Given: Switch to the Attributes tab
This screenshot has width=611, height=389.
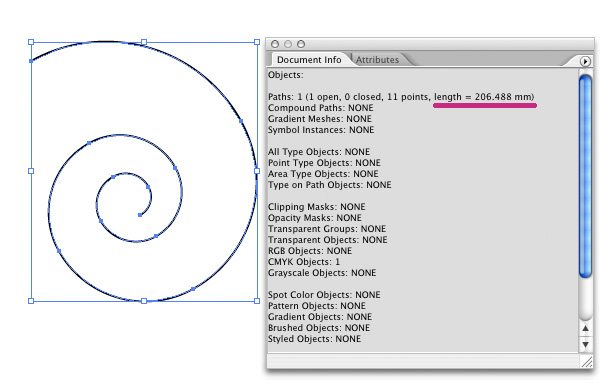Looking at the screenshot, I should click(377, 60).
